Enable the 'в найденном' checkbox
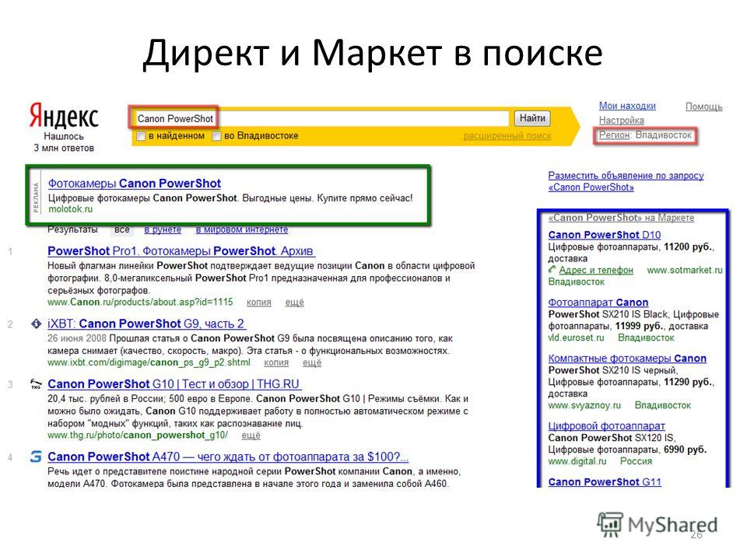747x560 pixels. point(141,137)
